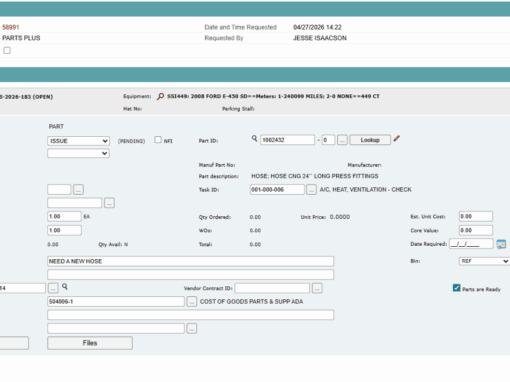The image size is (510, 382).
Task: Click the ellipsis left of the vendor magnifier icon
Action: 53,288
